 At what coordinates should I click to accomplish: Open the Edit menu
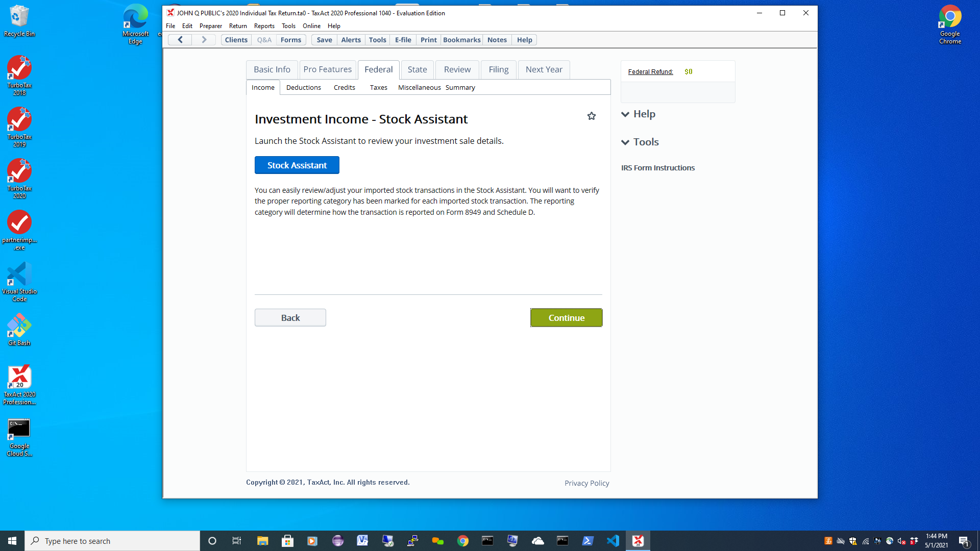187,26
